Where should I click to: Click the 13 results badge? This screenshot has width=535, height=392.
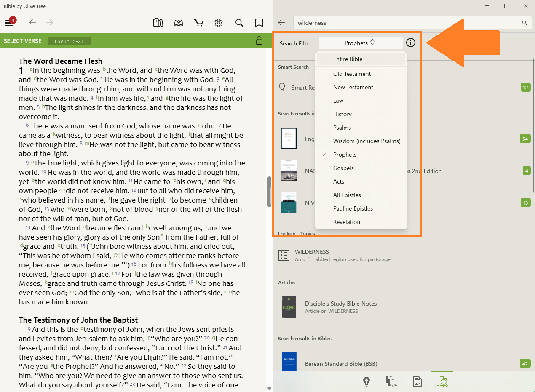pos(525,203)
